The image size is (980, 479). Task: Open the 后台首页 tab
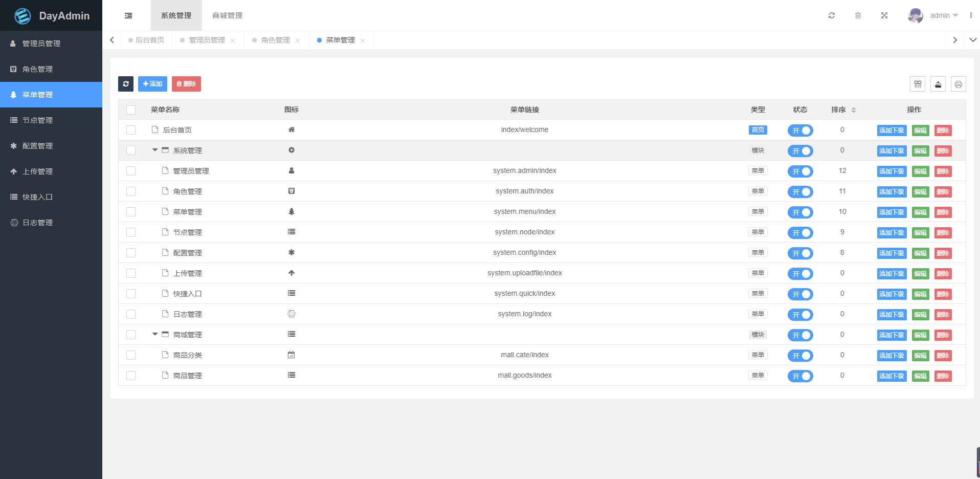(146, 40)
